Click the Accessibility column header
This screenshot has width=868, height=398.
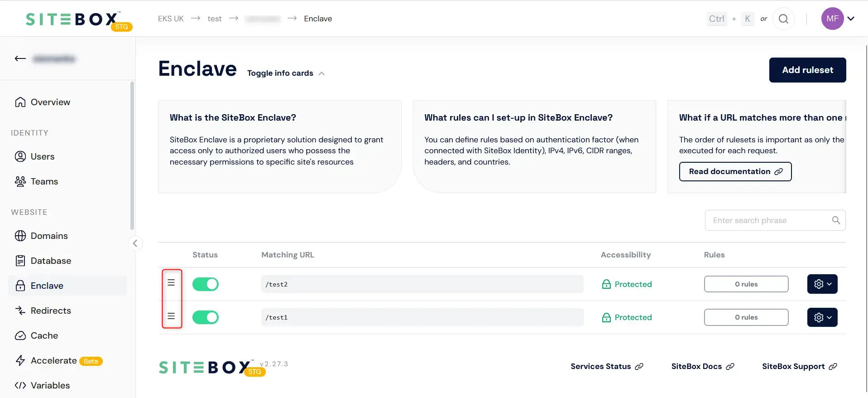pos(626,255)
